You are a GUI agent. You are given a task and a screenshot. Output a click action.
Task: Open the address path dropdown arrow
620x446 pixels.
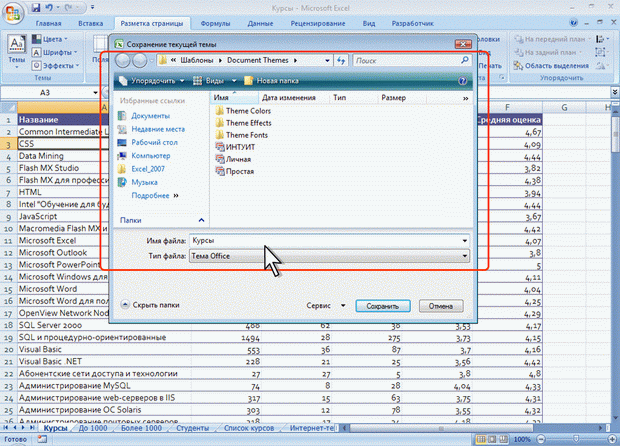point(327,60)
